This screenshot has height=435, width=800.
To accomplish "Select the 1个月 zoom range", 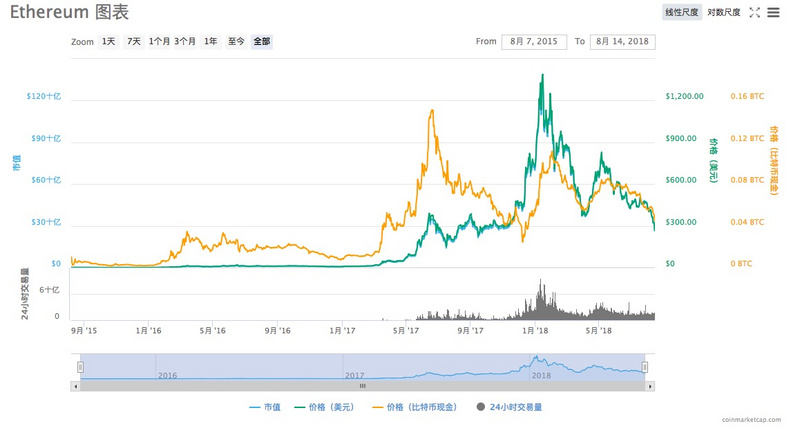I will click(159, 41).
